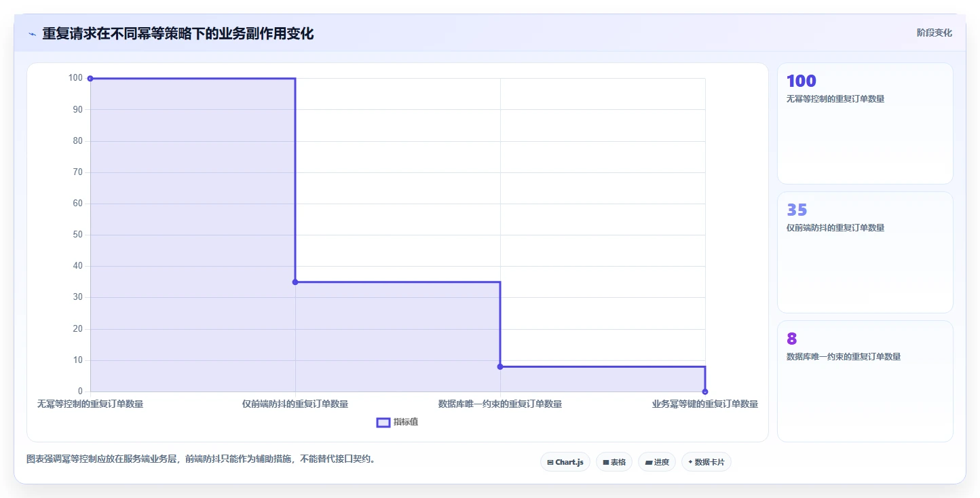
Task: Click the y-axis tick label 90
Action: pyautogui.click(x=78, y=109)
